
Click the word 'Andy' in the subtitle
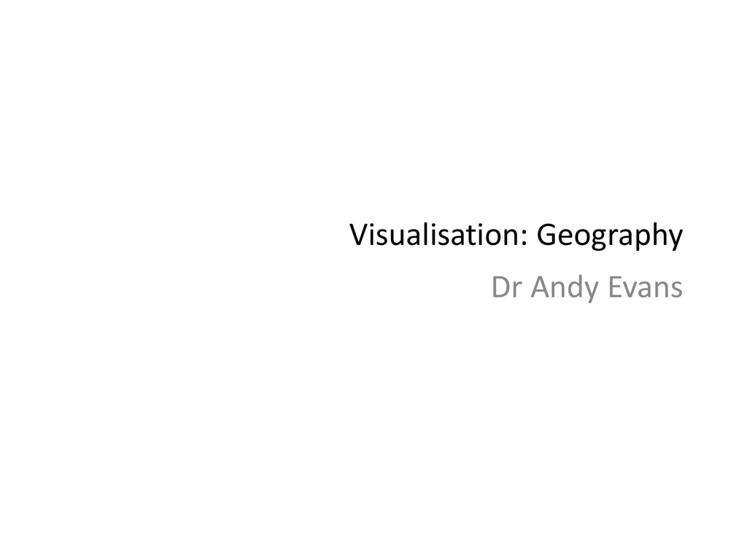point(565,289)
